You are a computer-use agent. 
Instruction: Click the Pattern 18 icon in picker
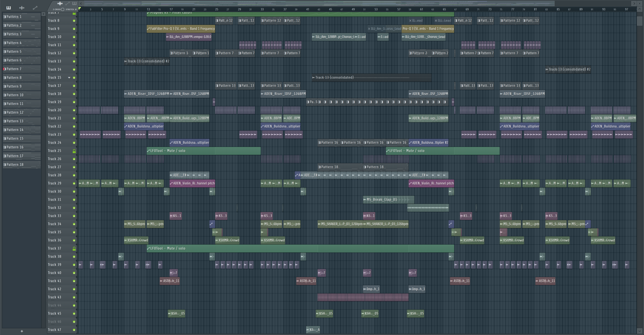(x=4, y=165)
